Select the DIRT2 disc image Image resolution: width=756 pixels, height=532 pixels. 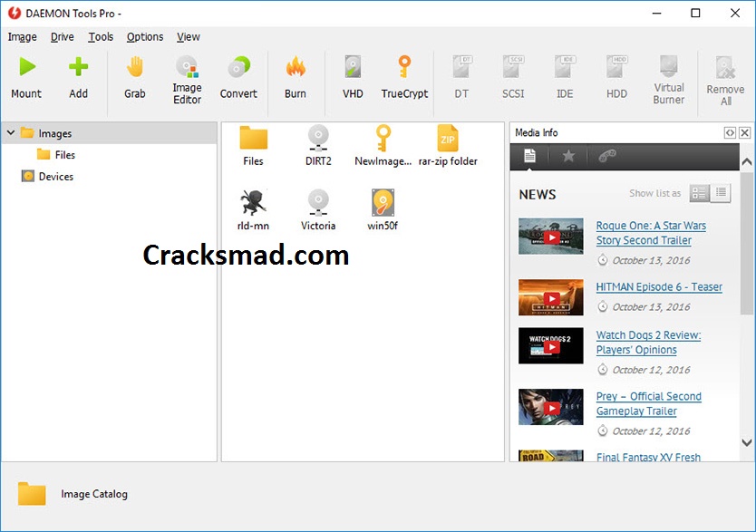tap(318, 138)
